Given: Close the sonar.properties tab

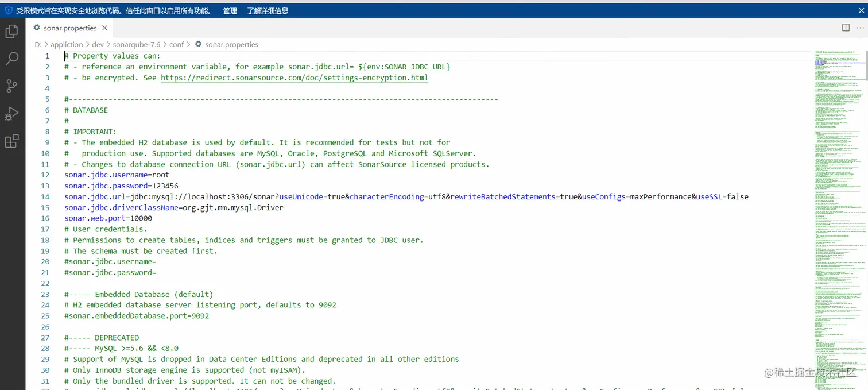Looking at the screenshot, I should [104, 28].
